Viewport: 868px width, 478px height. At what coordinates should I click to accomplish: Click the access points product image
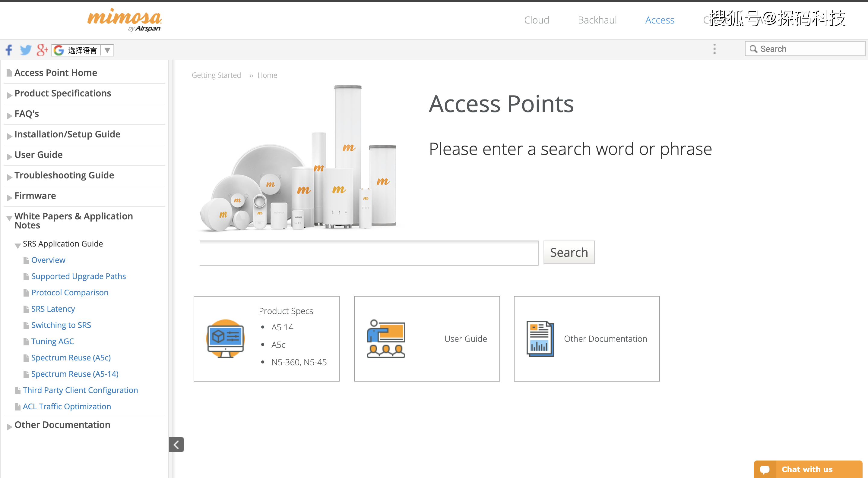click(x=299, y=158)
